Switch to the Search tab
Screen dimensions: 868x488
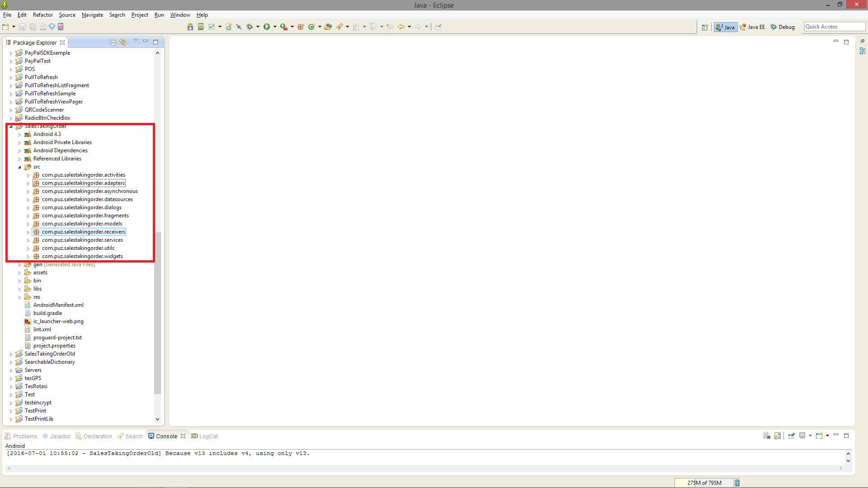(x=130, y=436)
